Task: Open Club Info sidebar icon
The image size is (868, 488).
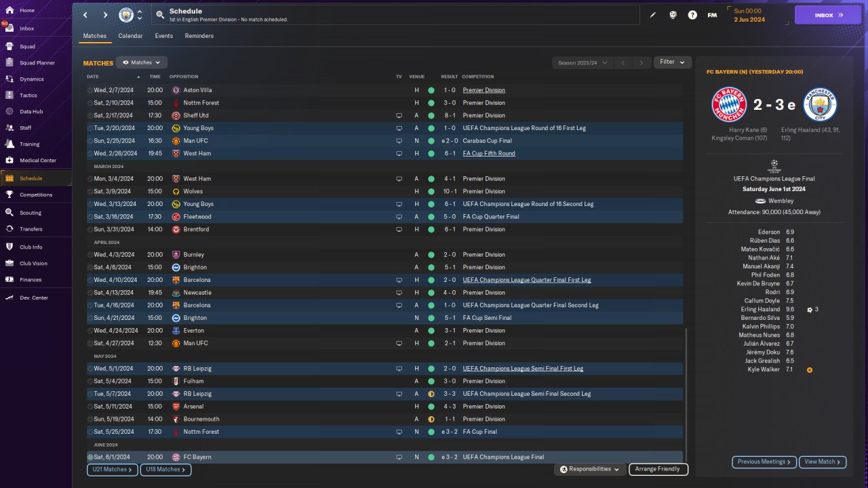Action: [9, 247]
